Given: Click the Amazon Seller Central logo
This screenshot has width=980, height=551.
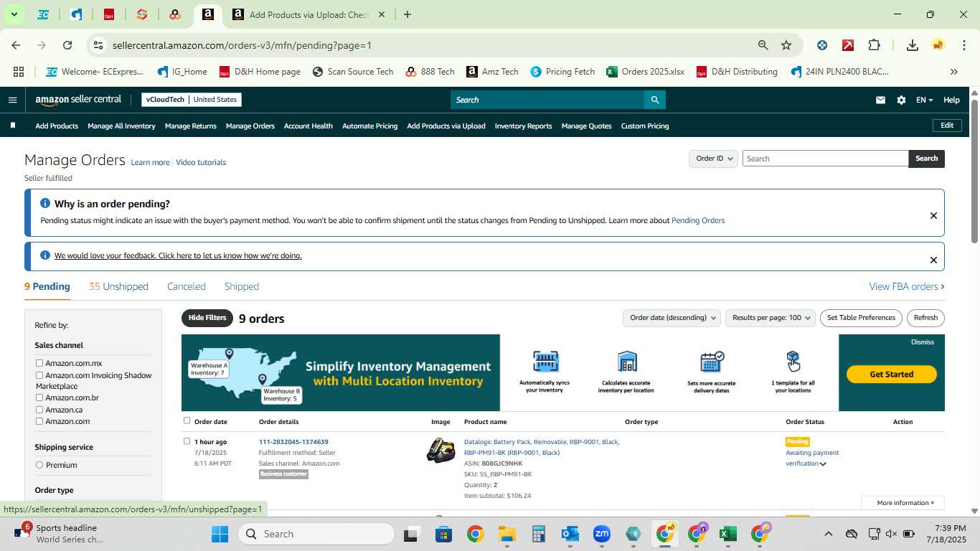Looking at the screenshot, I should [79, 100].
